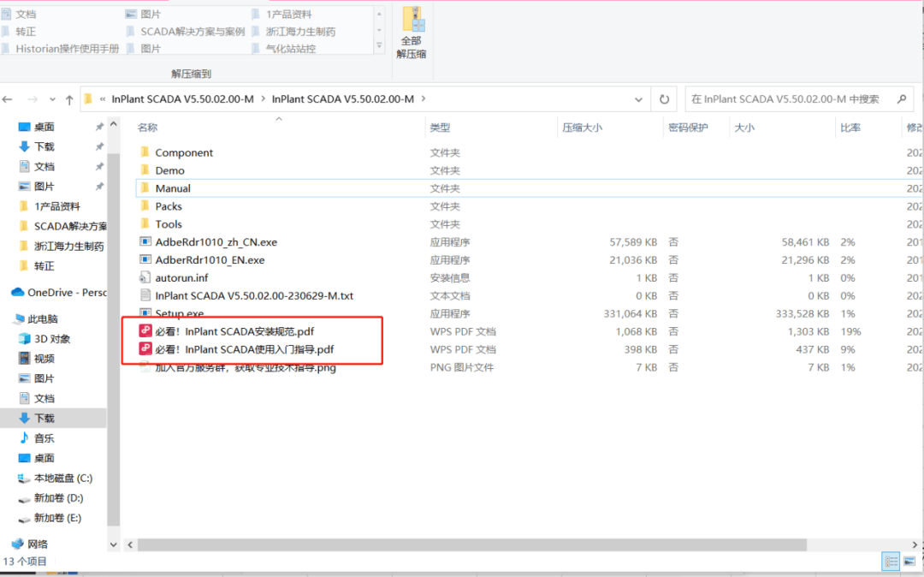
Task: Sort by 大小 column header
Action: pyautogui.click(x=743, y=128)
